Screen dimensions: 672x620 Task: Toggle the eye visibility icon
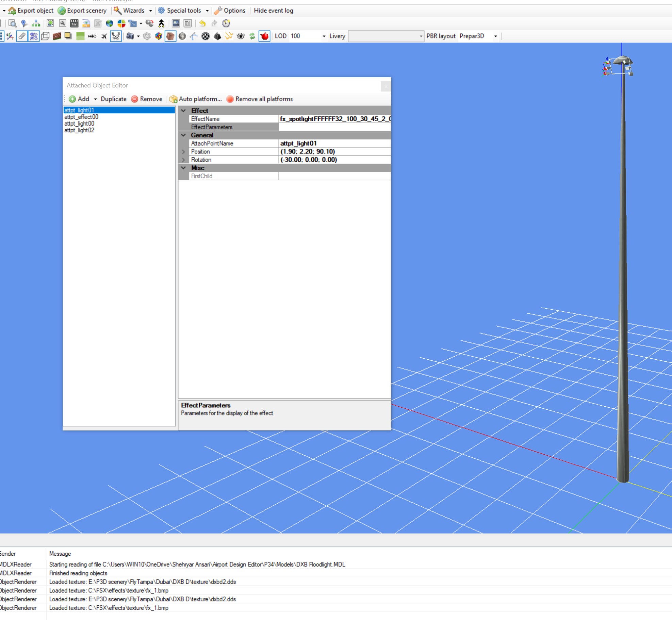pos(240,36)
